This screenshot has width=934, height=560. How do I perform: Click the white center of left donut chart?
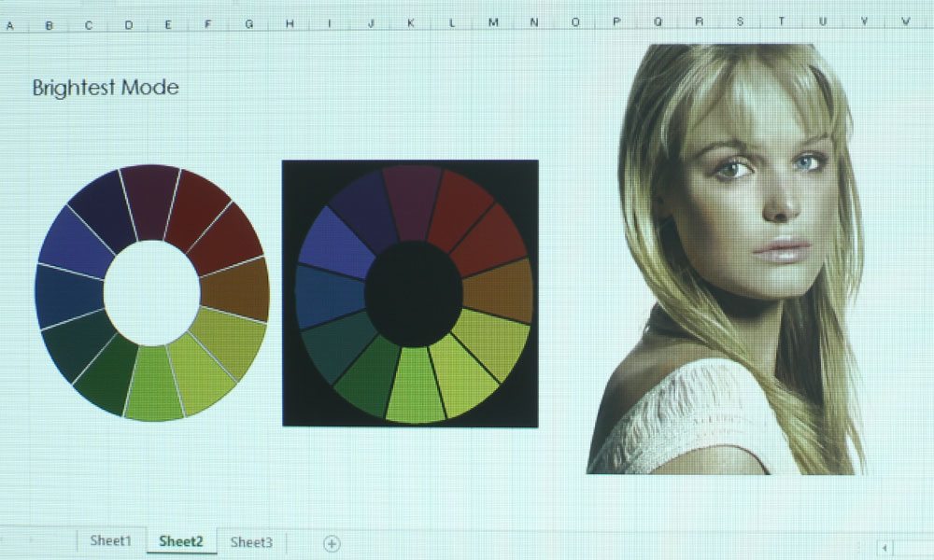151,292
